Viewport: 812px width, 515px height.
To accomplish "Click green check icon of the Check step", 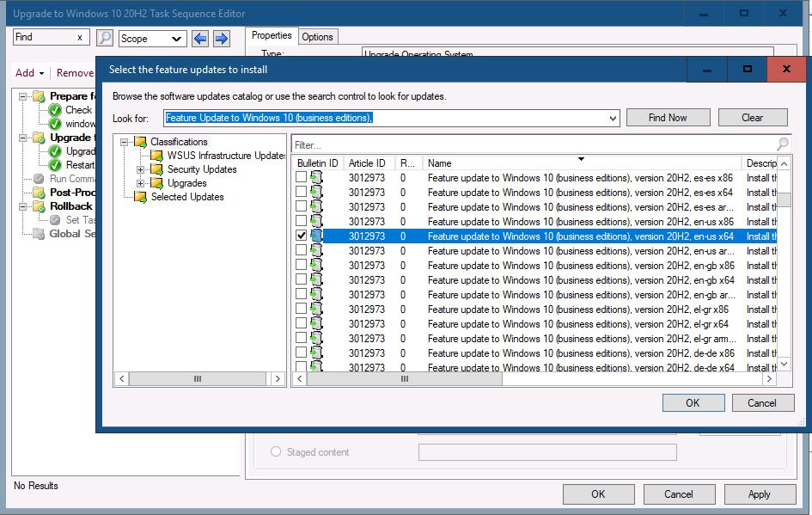I will (x=55, y=110).
